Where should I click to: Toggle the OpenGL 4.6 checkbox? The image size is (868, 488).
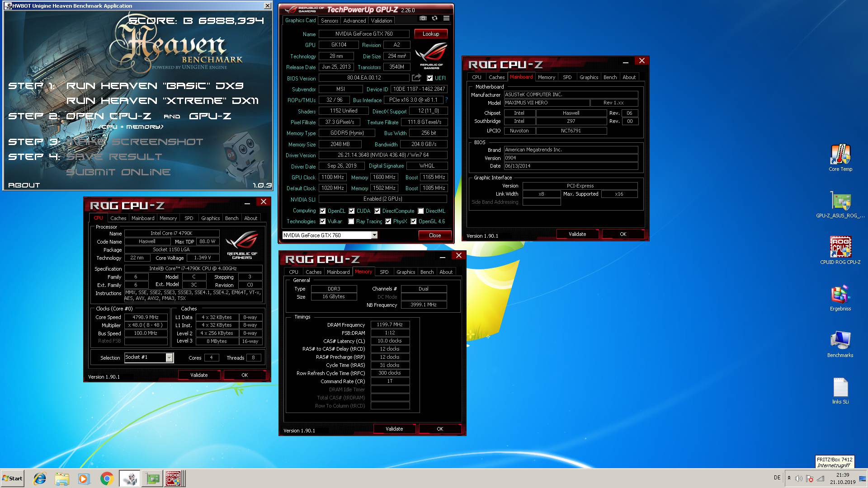[413, 221]
